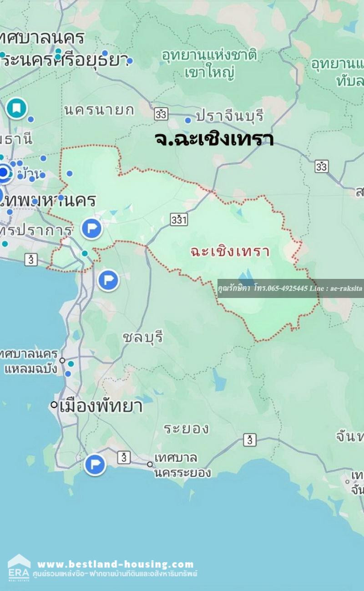Click the bold จ.ฉะเชิงเทรา heading text

pyautogui.click(x=214, y=139)
